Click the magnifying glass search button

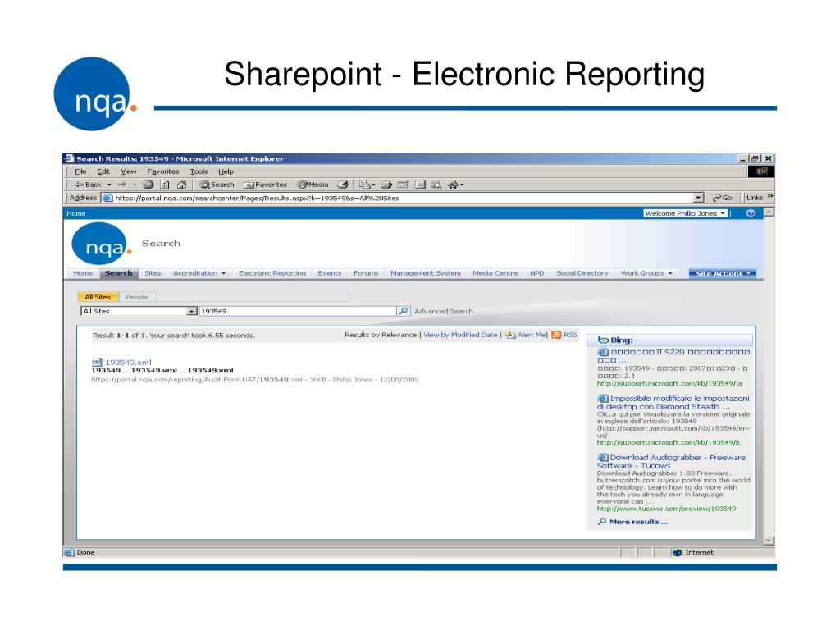pos(404,311)
